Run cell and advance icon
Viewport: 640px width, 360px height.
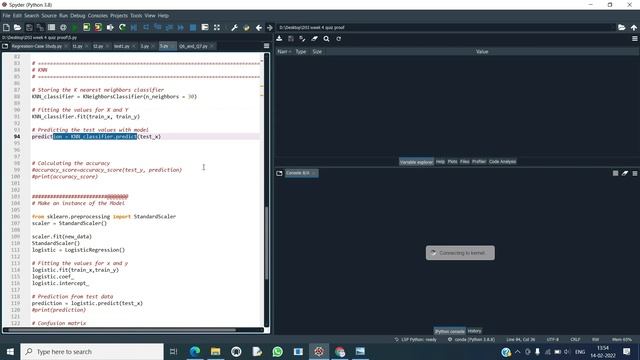pyautogui.click(x=98, y=27)
